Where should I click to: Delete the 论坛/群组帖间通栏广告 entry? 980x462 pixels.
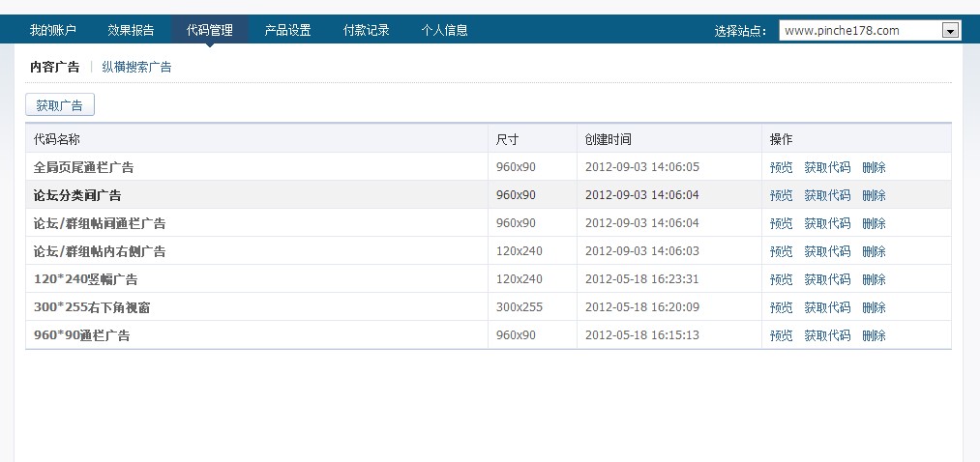[x=874, y=223]
